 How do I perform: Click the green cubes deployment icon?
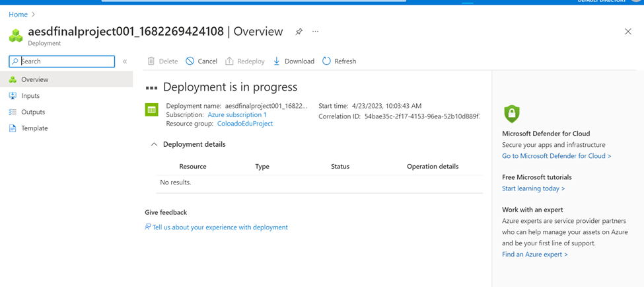[16, 35]
